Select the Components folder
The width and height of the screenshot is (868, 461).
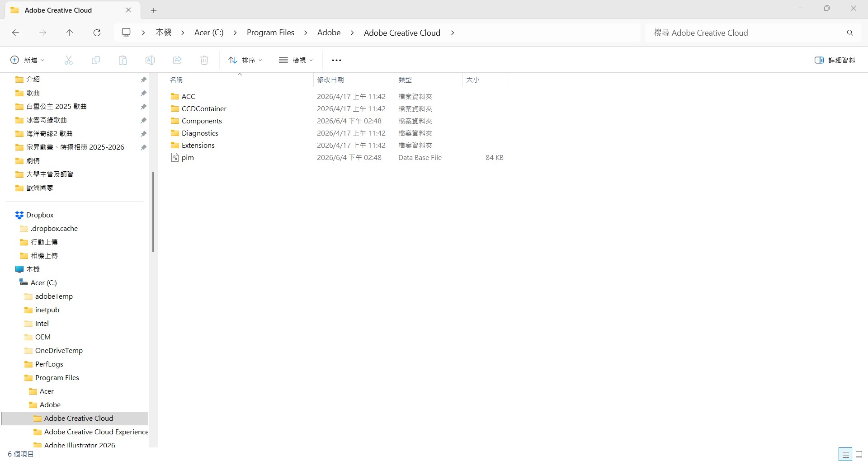click(202, 121)
